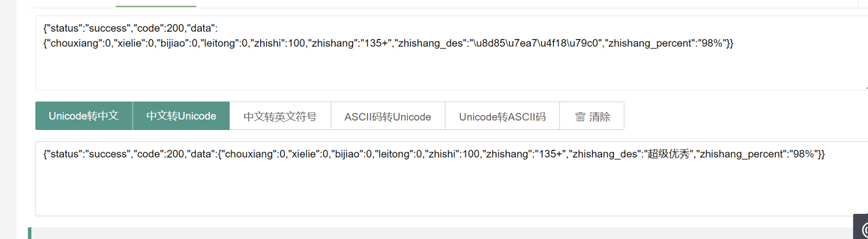Open the dark floating widget at bottom-right
Image resolution: width=868 pixels, height=239 pixels.
[861, 228]
